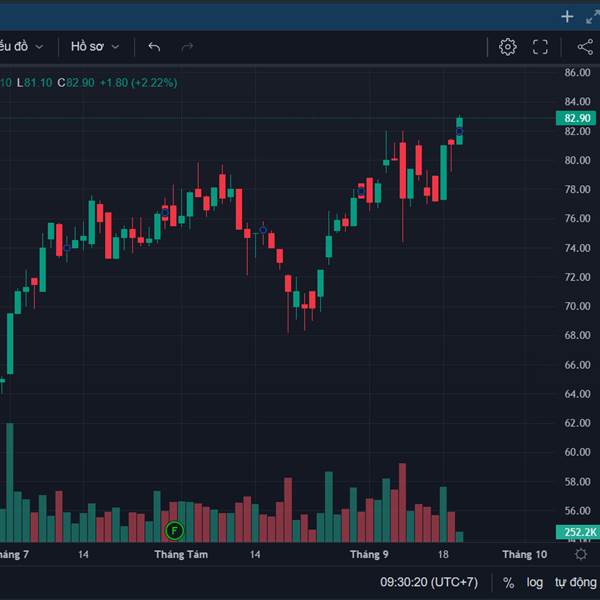Click the +1.80 (+2.22%) change text
600x600 pixels.
[x=138, y=83]
